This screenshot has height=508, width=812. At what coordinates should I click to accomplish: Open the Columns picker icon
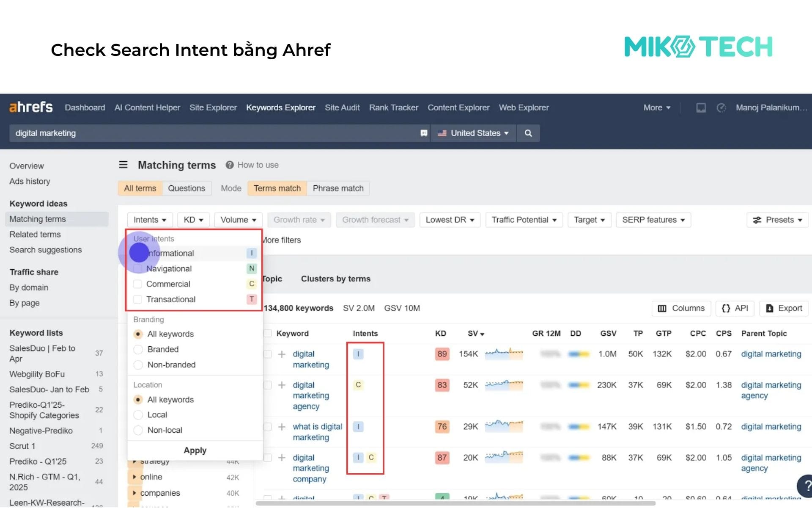pos(664,308)
